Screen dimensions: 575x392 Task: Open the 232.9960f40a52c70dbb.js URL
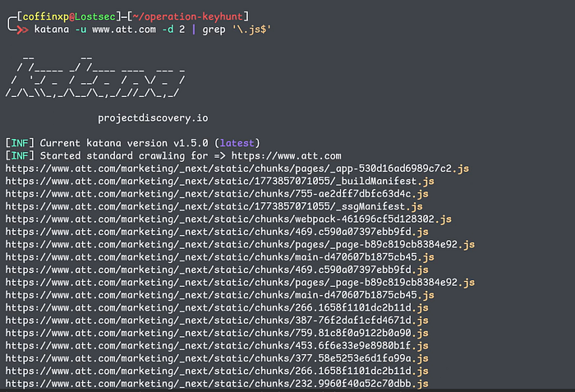click(217, 384)
